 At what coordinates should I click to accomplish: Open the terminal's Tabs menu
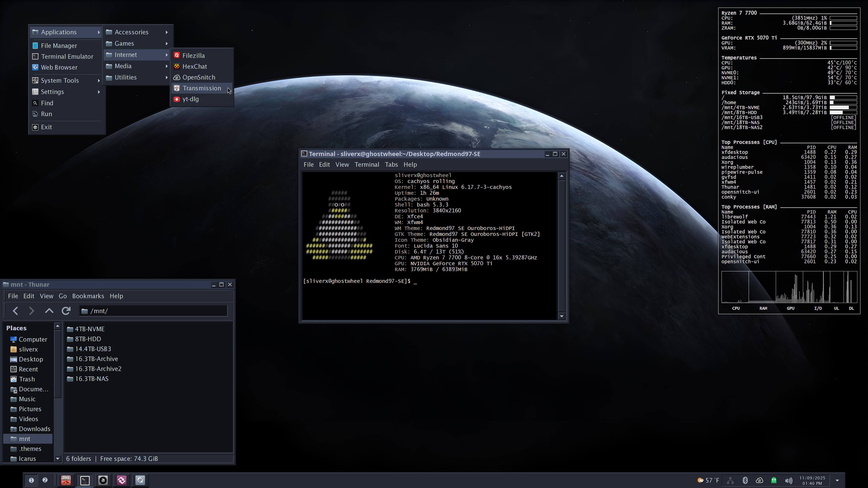point(391,164)
